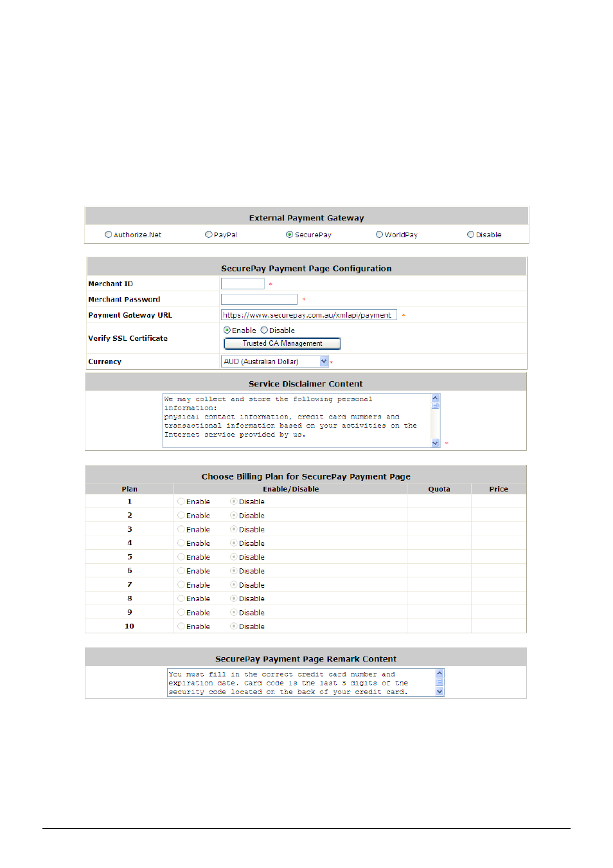Click the Payment Gateway URL field

[x=309, y=315]
